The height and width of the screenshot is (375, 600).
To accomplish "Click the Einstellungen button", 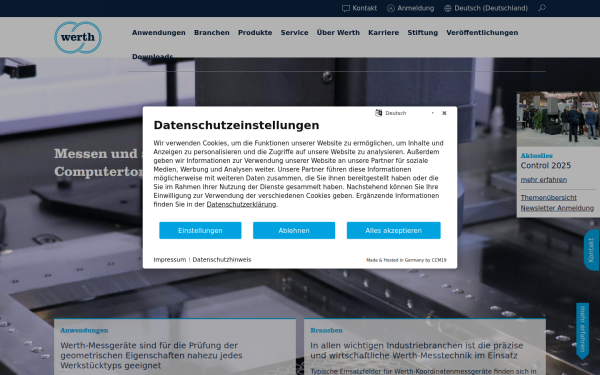I will coord(200,230).
